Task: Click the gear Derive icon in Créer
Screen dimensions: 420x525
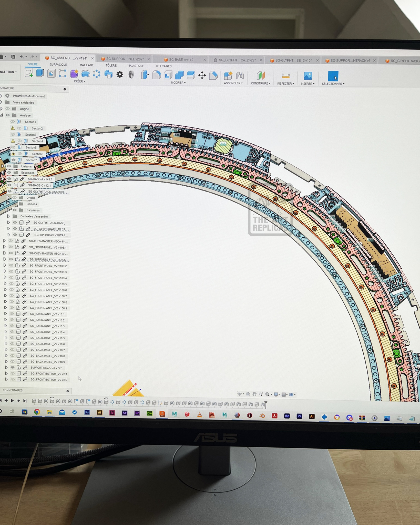Action: click(120, 74)
